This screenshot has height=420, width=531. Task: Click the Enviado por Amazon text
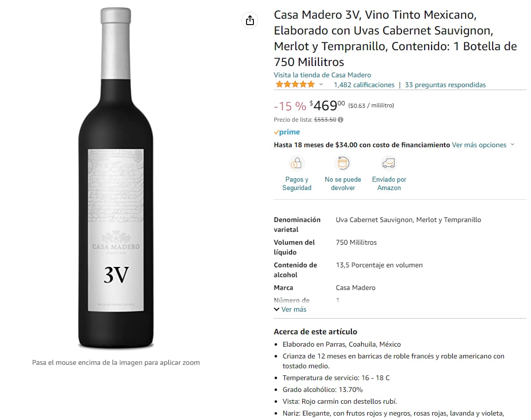pyautogui.click(x=389, y=184)
